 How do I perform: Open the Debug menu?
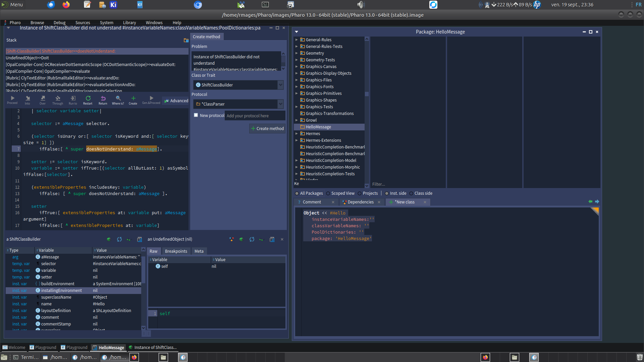pos(59,23)
